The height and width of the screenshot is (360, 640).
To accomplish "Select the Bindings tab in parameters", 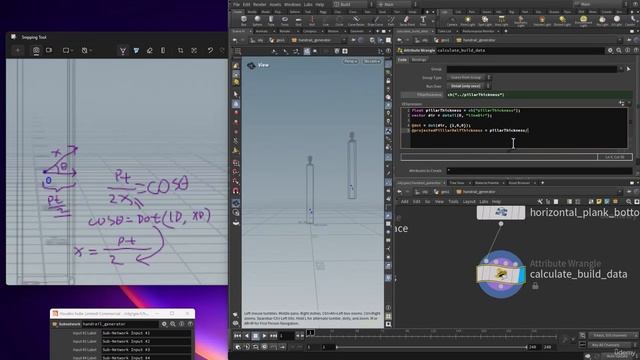I will click(419, 60).
